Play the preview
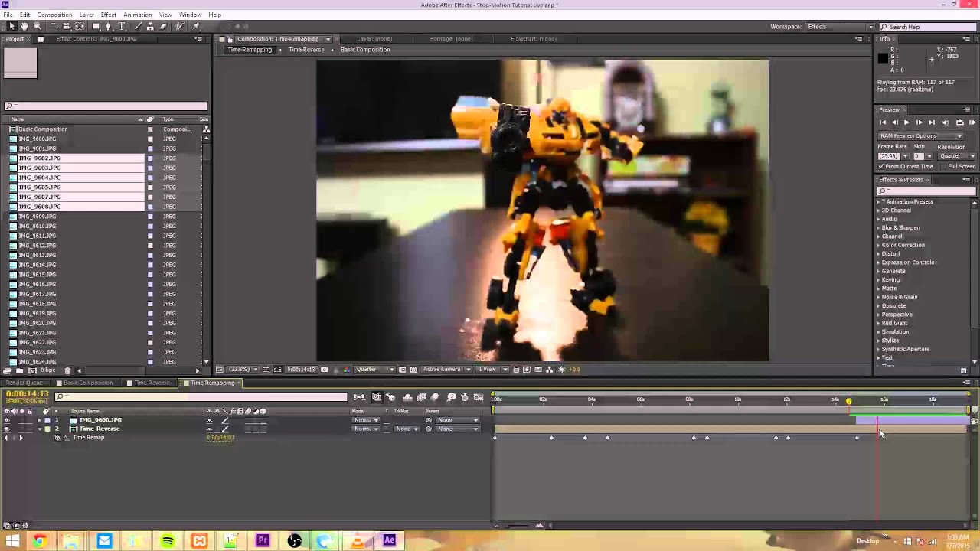980x551 pixels. (906, 122)
